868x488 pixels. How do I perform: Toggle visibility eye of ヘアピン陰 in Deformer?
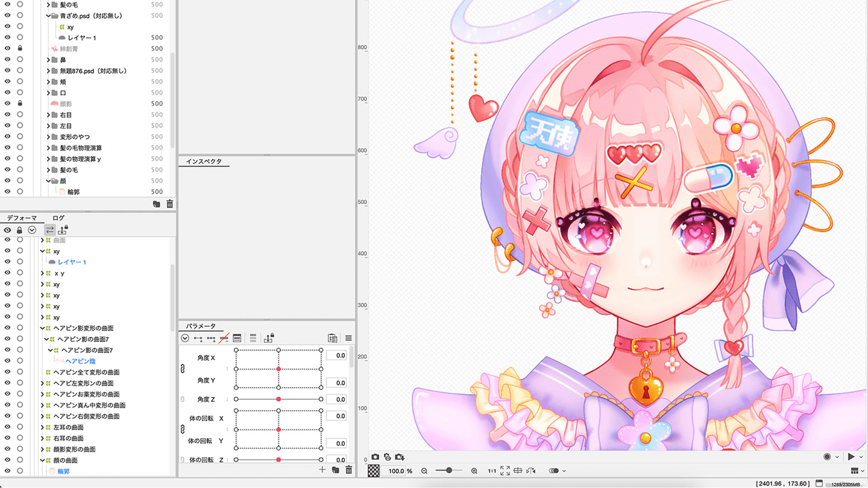click(7, 361)
